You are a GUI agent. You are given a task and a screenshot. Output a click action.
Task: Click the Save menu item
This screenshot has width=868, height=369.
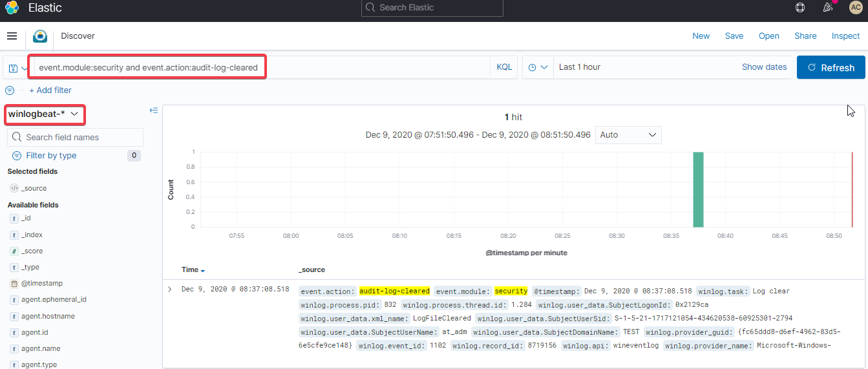pyautogui.click(x=734, y=36)
